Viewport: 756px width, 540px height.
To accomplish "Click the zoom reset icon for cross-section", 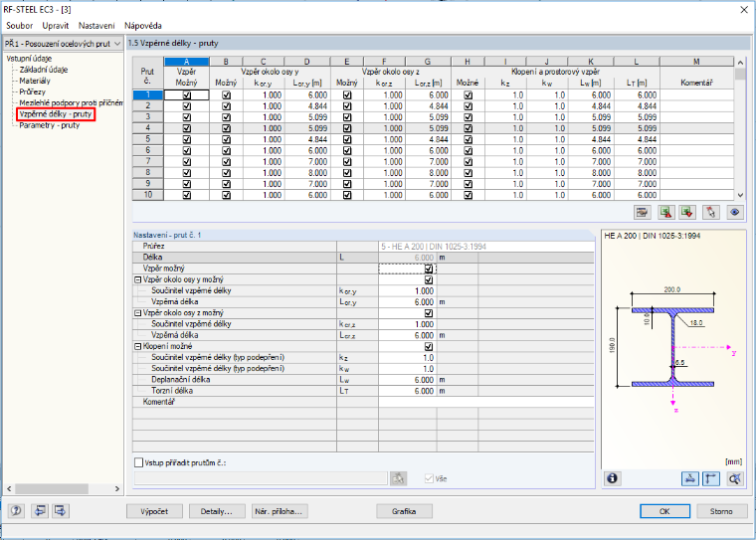I will coord(735,478).
